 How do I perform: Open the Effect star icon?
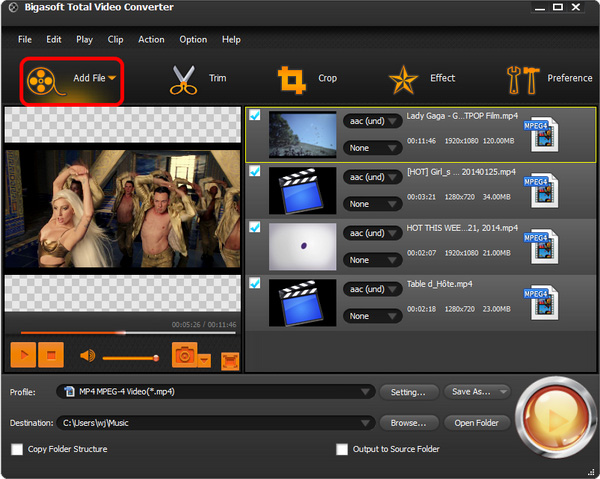[403, 80]
